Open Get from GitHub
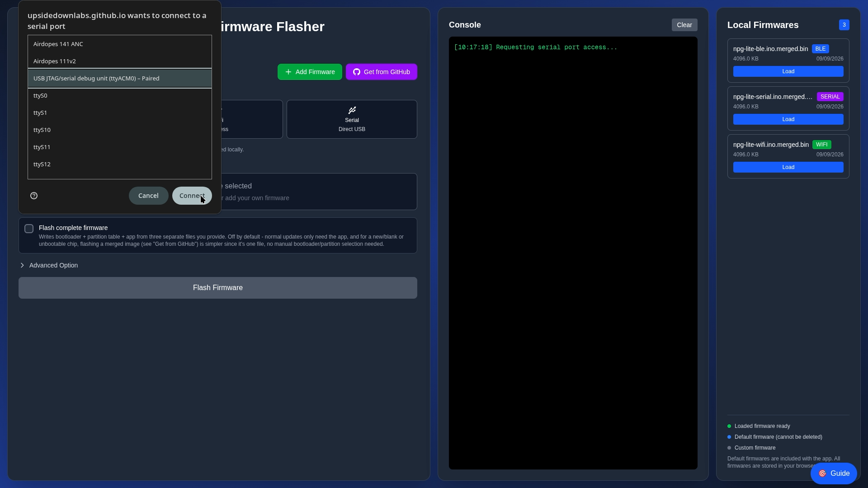Image resolution: width=868 pixels, height=488 pixels. click(381, 72)
